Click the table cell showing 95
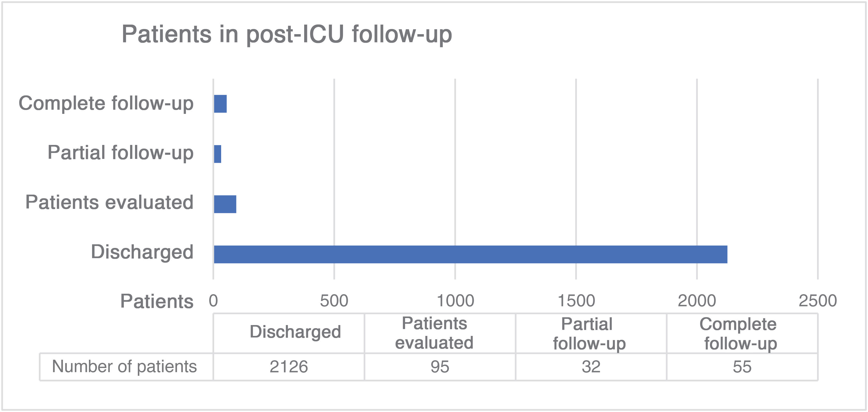The height and width of the screenshot is (412, 868). coord(440,367)
